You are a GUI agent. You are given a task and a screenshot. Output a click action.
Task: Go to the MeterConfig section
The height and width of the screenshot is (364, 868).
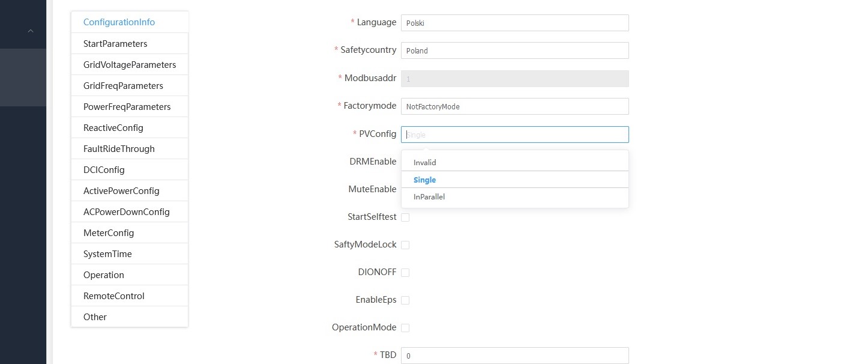pyautogui.click(x=109, y=233)
